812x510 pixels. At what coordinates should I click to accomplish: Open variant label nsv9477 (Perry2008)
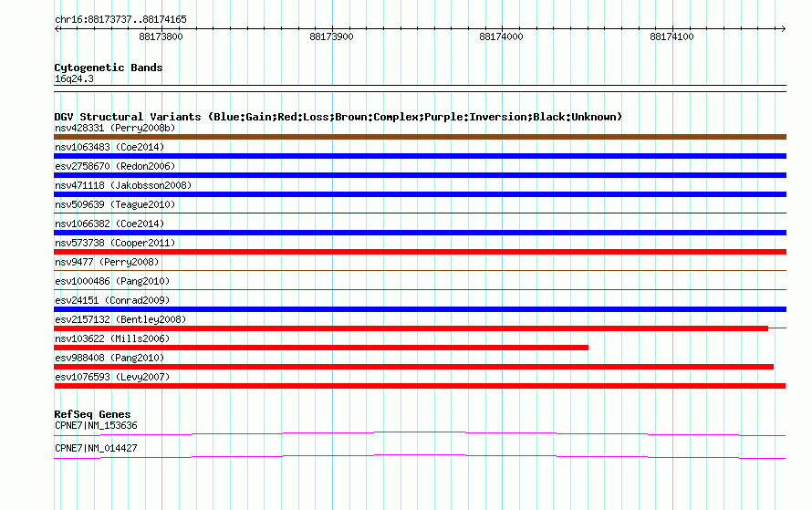[107, 262]
